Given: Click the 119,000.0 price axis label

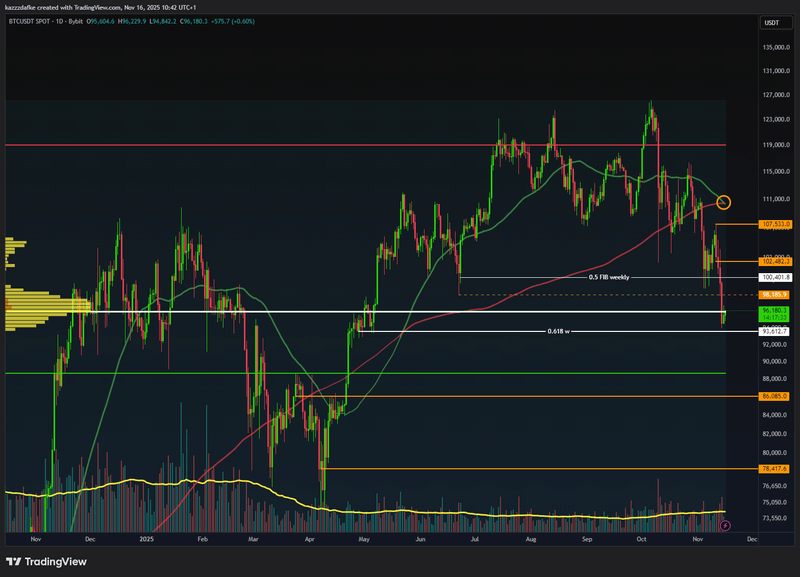Looking at the screenshot, I should pyautogui.click(x=776, y=145).
